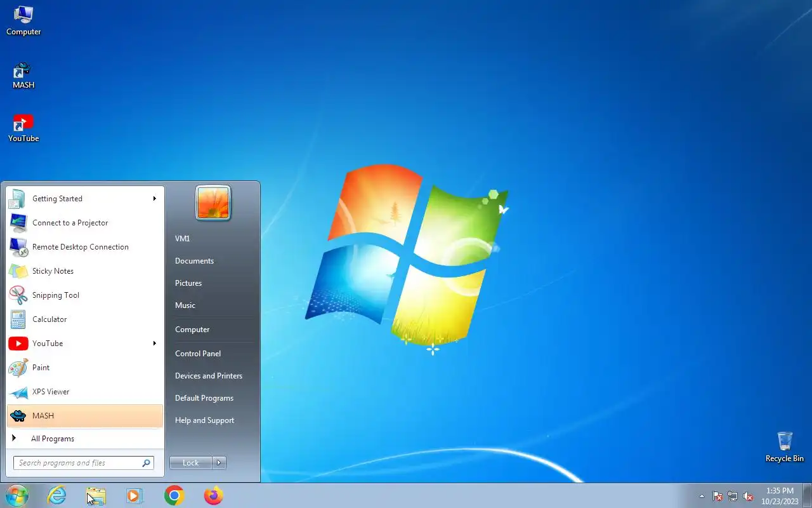Click the XPS Viewer icon

click(x=18, y=392)
